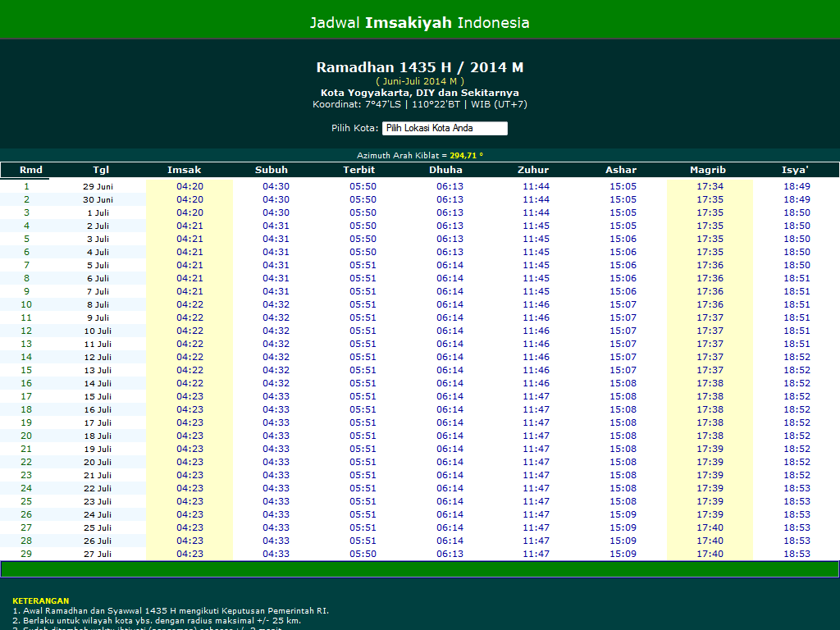Click the Isya' column header

[795, 170]
